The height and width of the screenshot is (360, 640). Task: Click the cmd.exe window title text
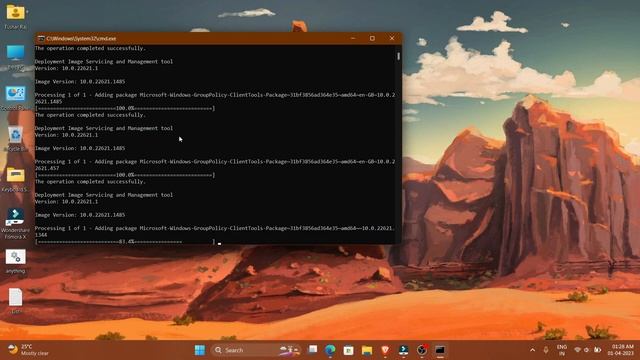(x=81, y=38)
